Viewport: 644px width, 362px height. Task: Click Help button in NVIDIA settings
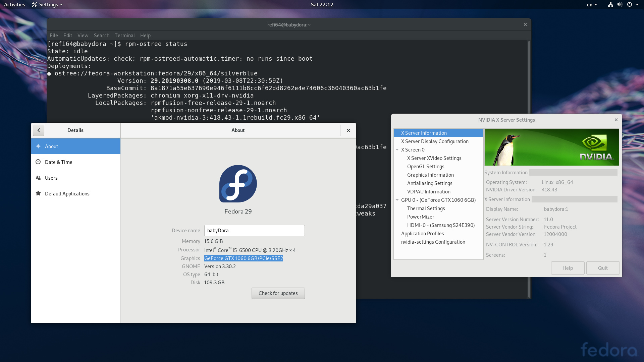(x=568, y=268)
